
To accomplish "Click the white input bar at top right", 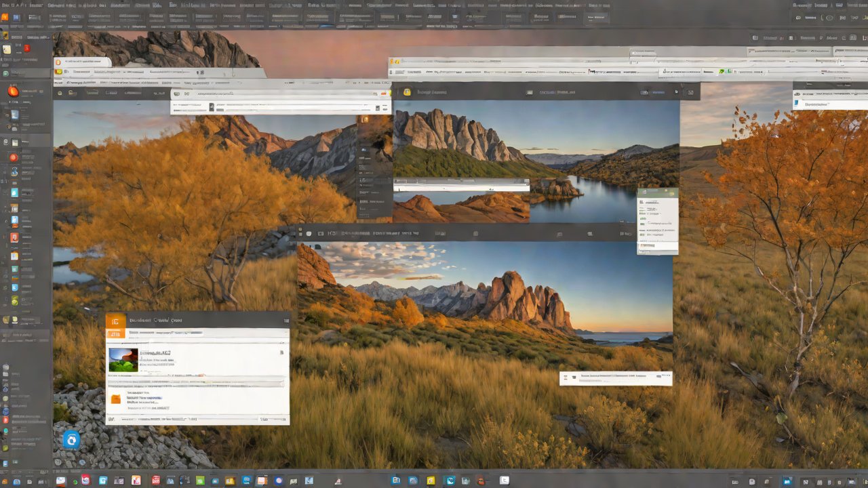I will coord(830,104).
